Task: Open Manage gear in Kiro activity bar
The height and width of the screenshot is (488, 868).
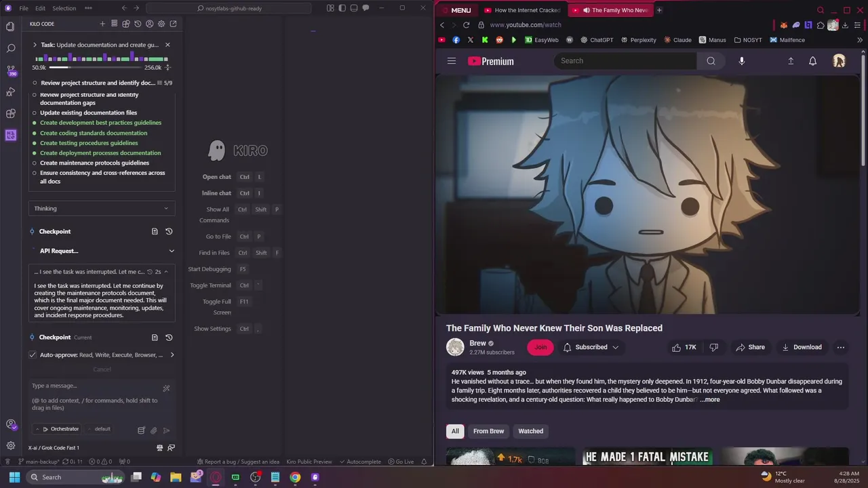Action: tap(10, 445)
